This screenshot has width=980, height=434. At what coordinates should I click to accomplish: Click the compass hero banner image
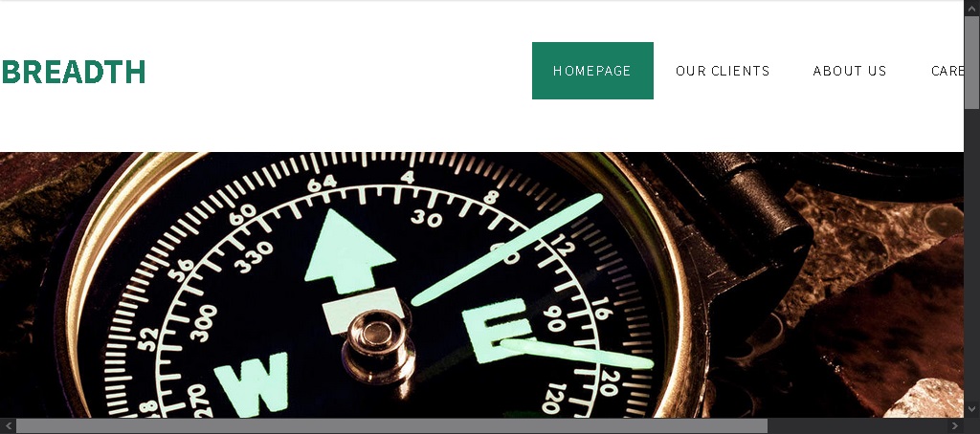pyautogui.click(x=482, y=285)
